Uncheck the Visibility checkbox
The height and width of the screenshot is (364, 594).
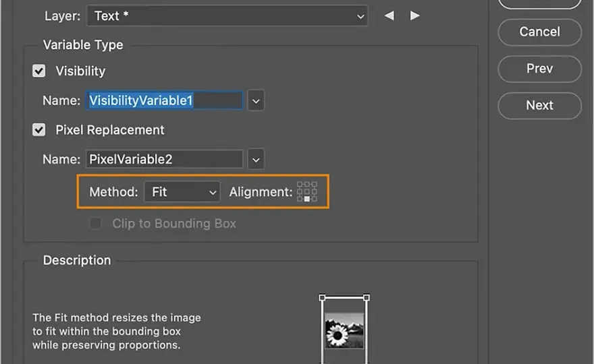coord(38,71)
